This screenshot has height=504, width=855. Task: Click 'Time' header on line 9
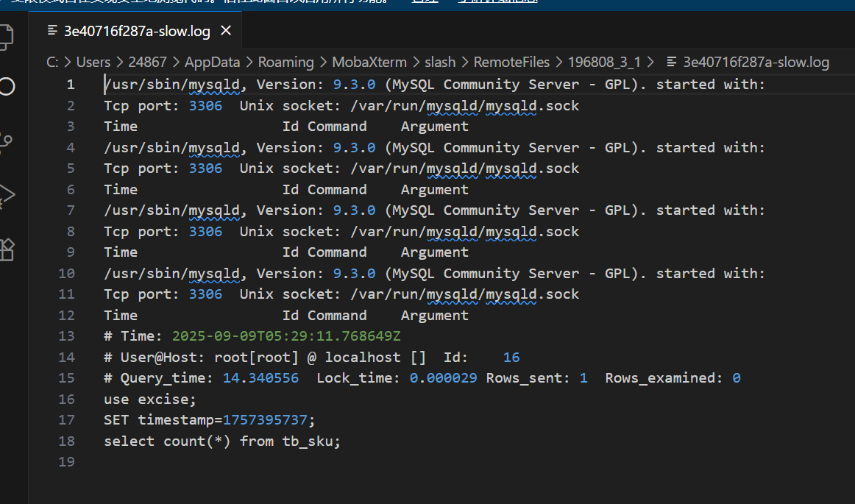[x=121, y=252]
